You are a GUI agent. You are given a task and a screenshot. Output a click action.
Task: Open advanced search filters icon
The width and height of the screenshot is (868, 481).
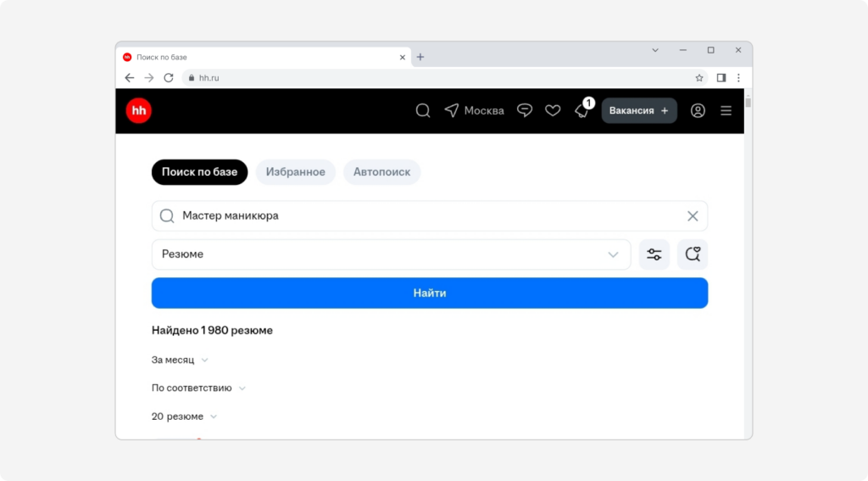pyautogui.click(x=654, y=254)
